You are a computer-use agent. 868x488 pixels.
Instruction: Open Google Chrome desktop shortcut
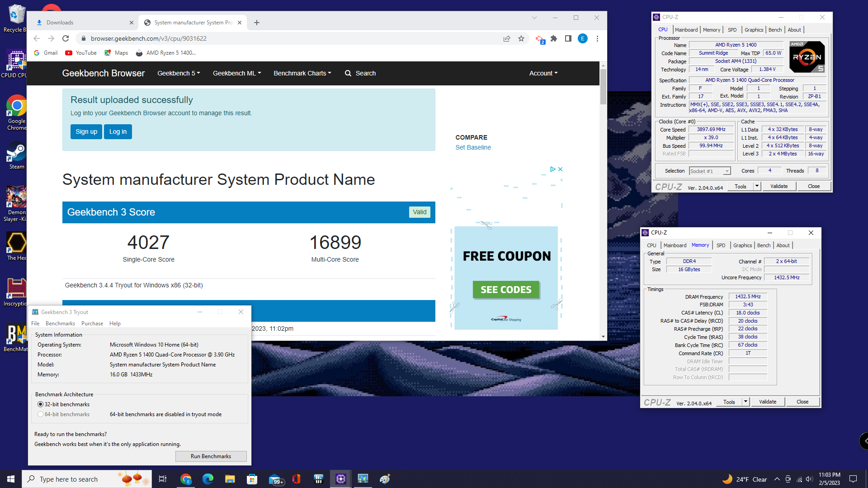16,113
